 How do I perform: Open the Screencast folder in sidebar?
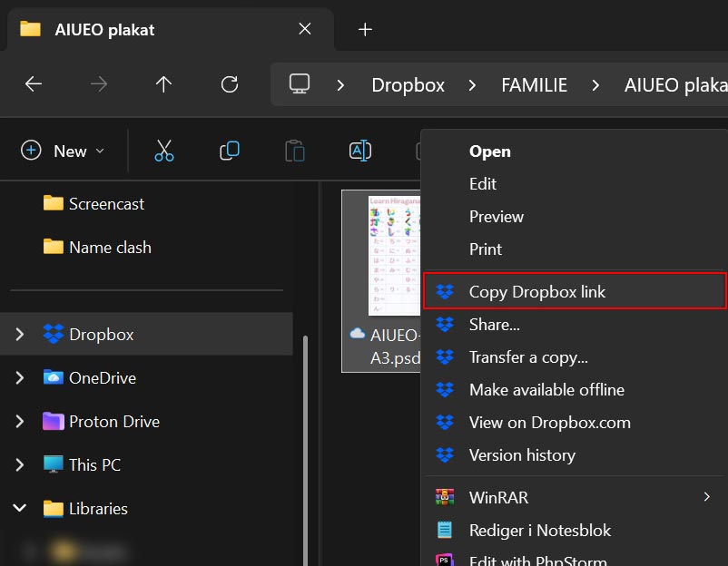[106, 204]
